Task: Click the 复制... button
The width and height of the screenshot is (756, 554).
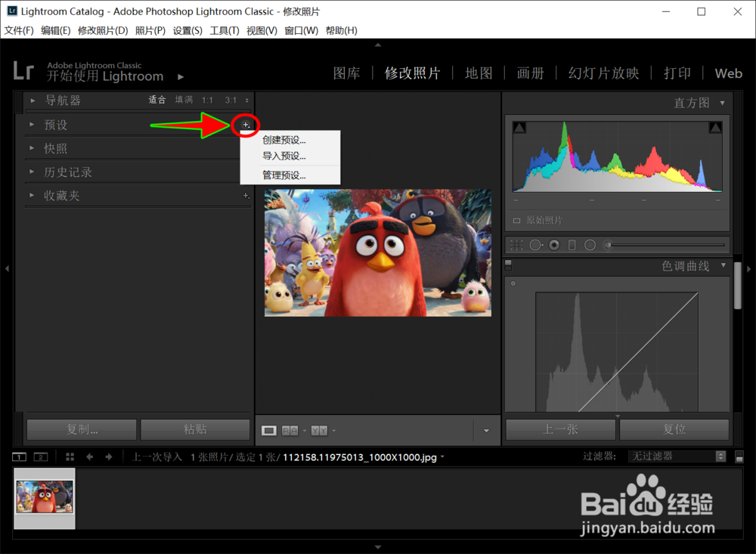Action: pyautogui.click(x=82, y=429)
